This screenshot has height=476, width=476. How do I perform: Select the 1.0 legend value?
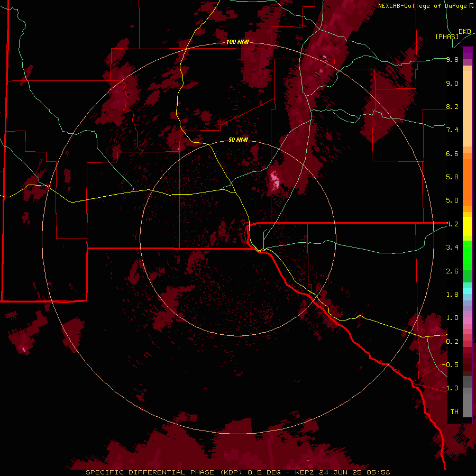[452, 318]
